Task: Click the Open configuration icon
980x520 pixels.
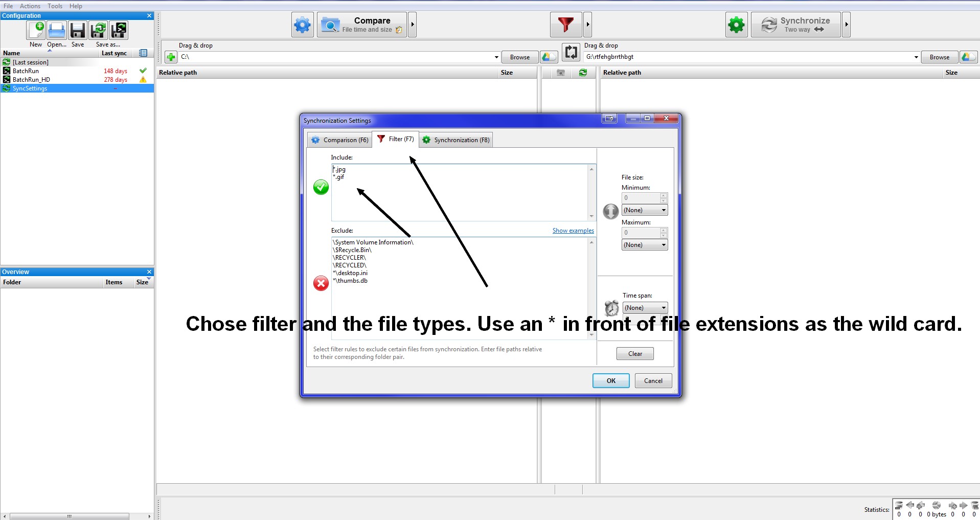Action: coord(56,31)
